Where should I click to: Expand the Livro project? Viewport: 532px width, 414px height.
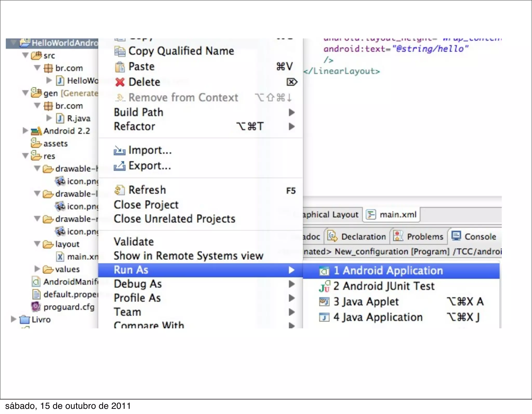14,319
